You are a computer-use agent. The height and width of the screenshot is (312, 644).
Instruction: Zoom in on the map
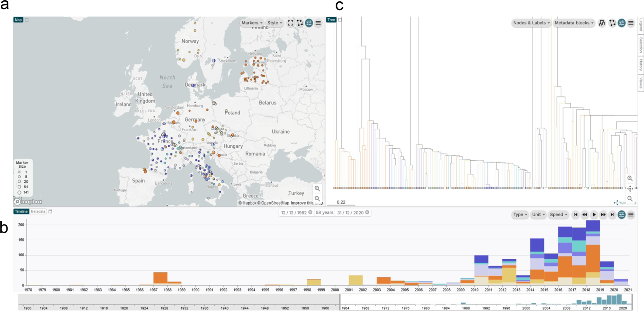tap(317, 188)
